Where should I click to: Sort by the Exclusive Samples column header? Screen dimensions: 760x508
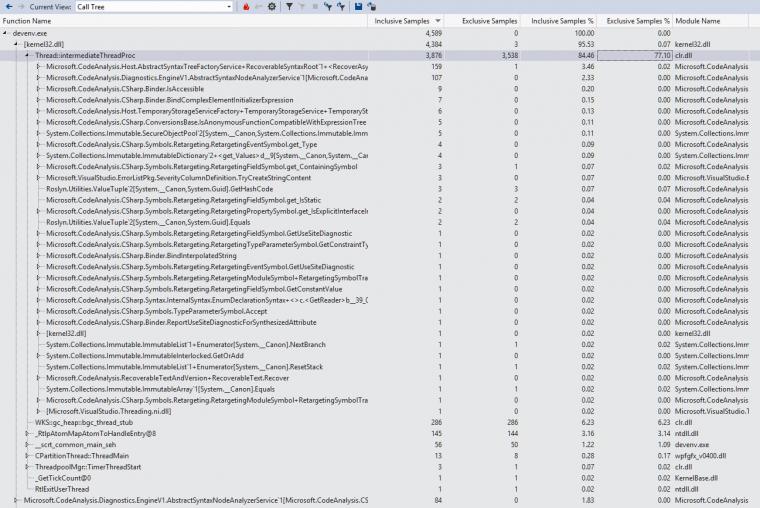tap(482, 21)
